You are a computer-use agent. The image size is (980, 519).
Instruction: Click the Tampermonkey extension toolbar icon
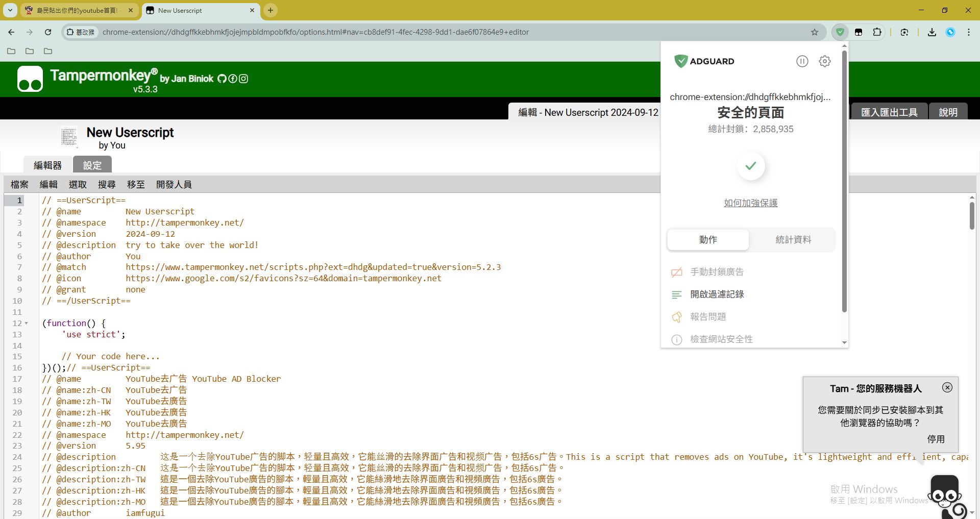tap(859, 32)
